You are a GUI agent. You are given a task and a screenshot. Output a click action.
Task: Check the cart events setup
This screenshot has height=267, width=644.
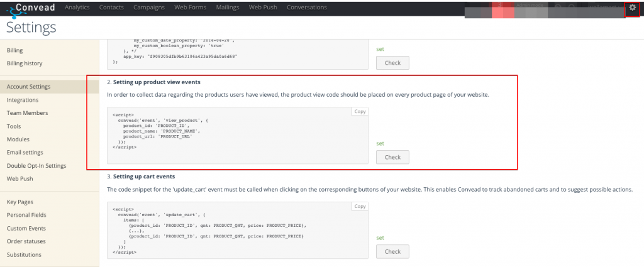click(x=392, y=251)
